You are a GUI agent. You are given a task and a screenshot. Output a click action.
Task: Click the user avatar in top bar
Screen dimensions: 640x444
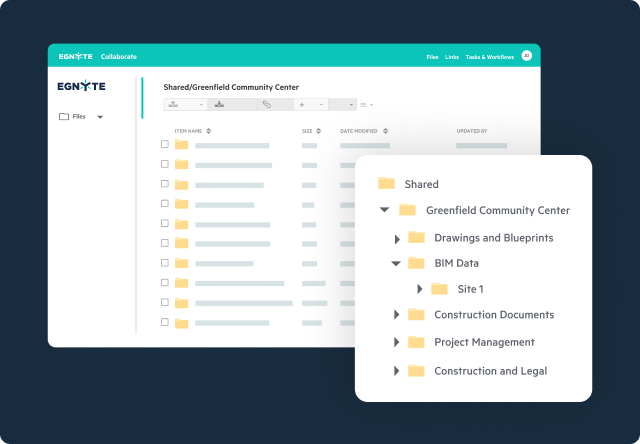pos(526,56)
